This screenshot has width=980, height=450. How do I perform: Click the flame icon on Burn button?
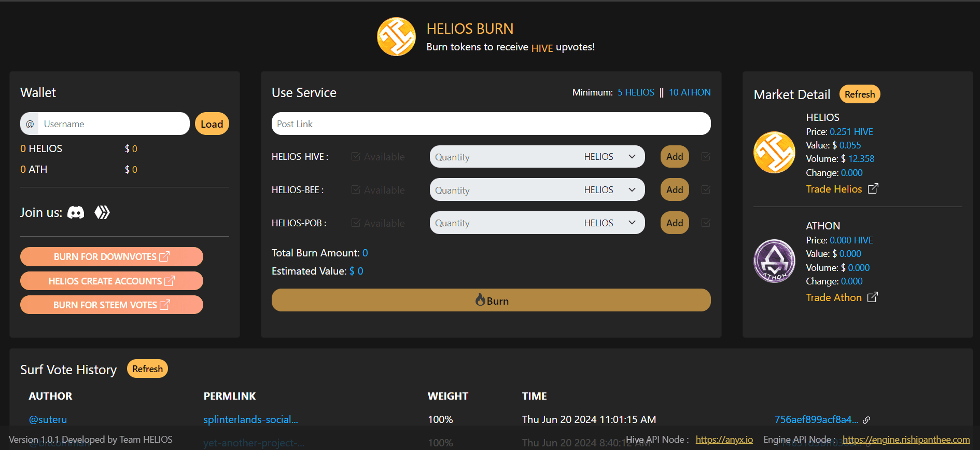(481, 300)
